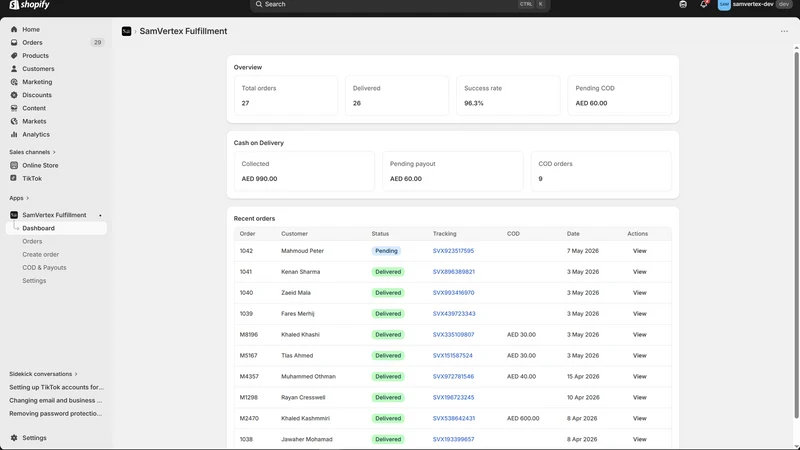
Task: Open the Marketing target icon
Action: coord(14,82)
